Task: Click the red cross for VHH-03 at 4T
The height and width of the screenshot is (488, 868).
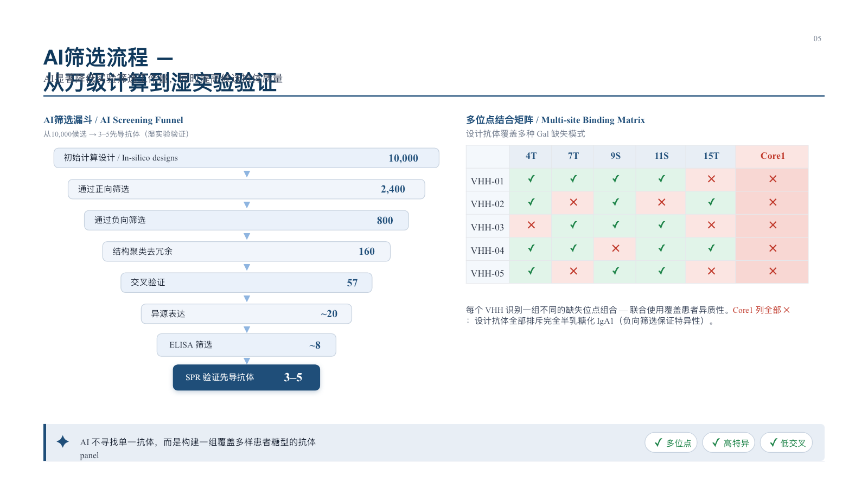Action: 531,225
